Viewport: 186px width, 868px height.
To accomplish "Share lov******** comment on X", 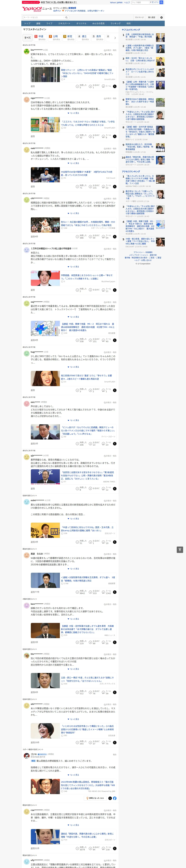I will (x=115, y=86).
